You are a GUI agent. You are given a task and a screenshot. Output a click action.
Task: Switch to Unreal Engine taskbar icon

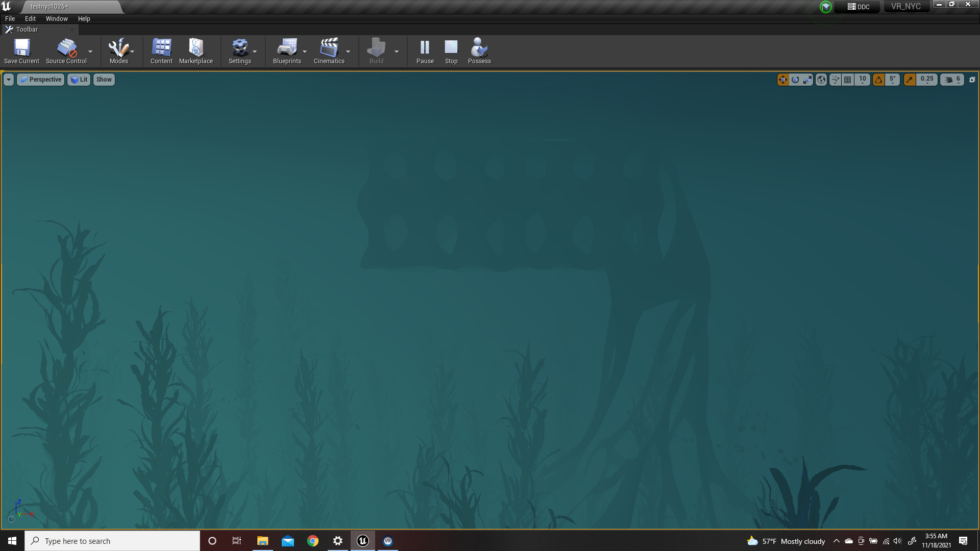point(363,541)
